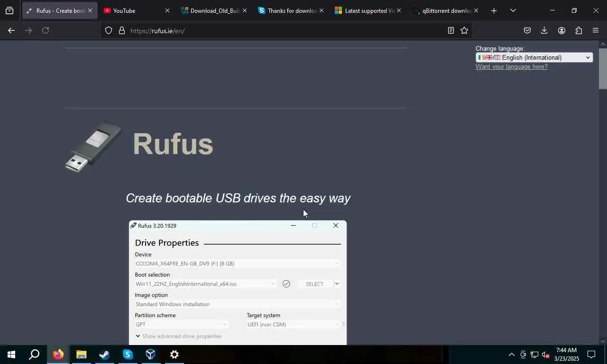Click the site security padlock icon
Image resolution: width=607 pixels, height=364 pixels.
tap(122, 30)
